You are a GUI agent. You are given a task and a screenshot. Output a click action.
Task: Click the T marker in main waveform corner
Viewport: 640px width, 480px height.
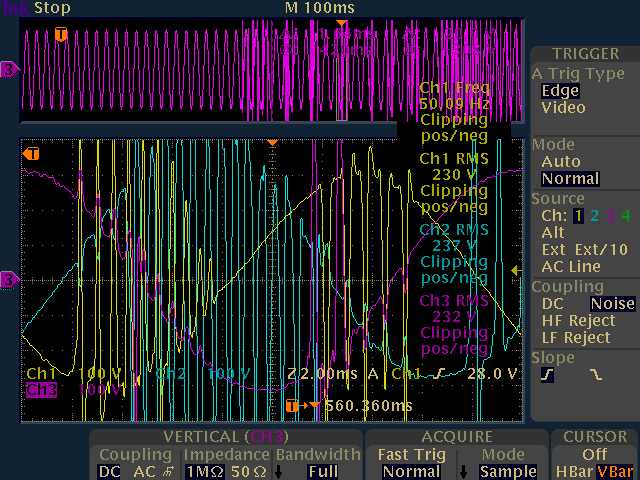click(x=31, y=153)
